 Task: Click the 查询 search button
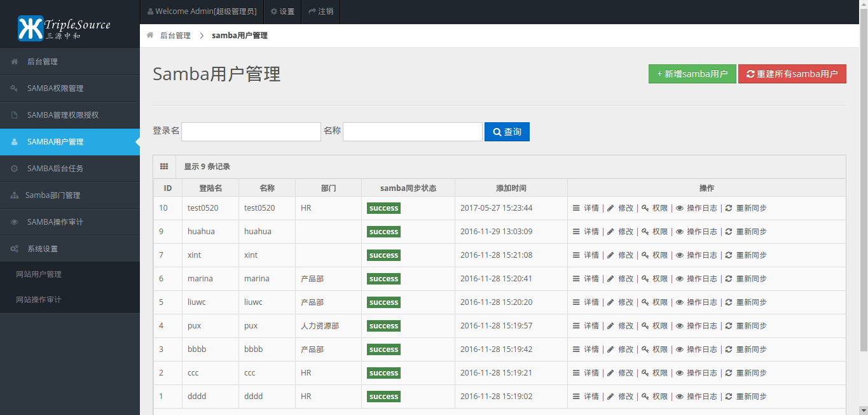(507, 132)
